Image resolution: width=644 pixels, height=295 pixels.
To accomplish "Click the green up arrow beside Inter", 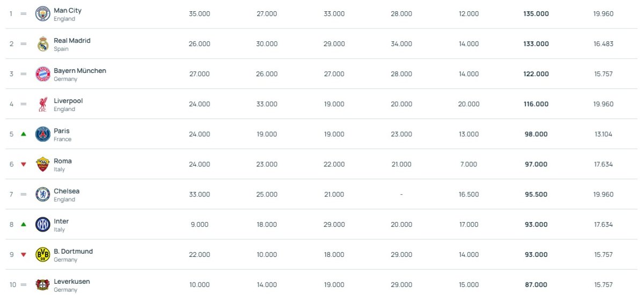I will (x=24, y=224).
